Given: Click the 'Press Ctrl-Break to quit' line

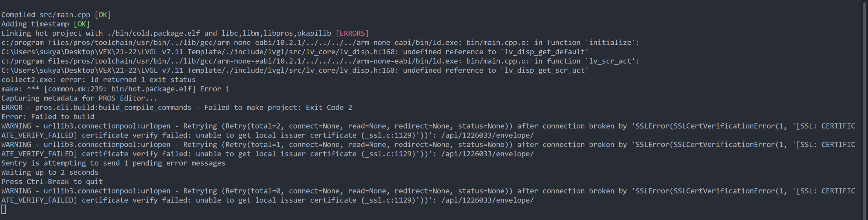Looking at the screenshot, I should (x=52, y=182).
